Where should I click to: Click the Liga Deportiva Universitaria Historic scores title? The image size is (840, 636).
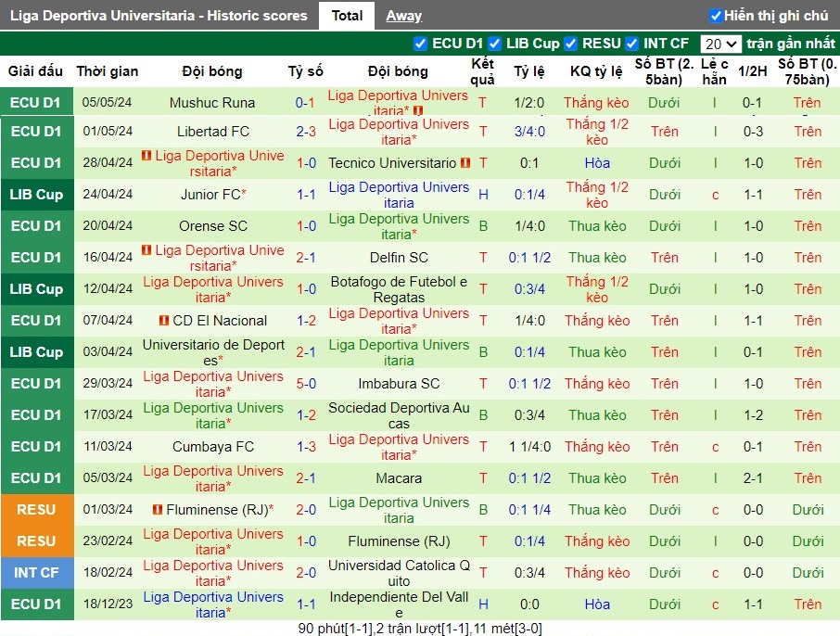pyautogui.click(x=159, y=16)
